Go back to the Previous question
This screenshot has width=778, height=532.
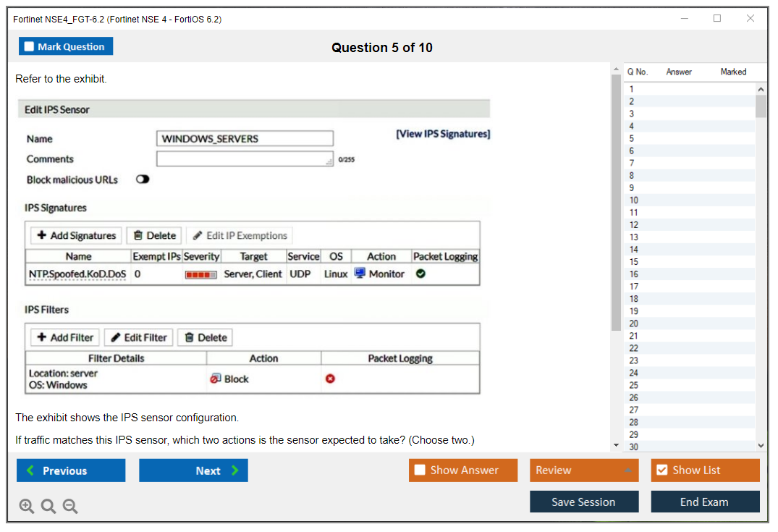point(71,470)
